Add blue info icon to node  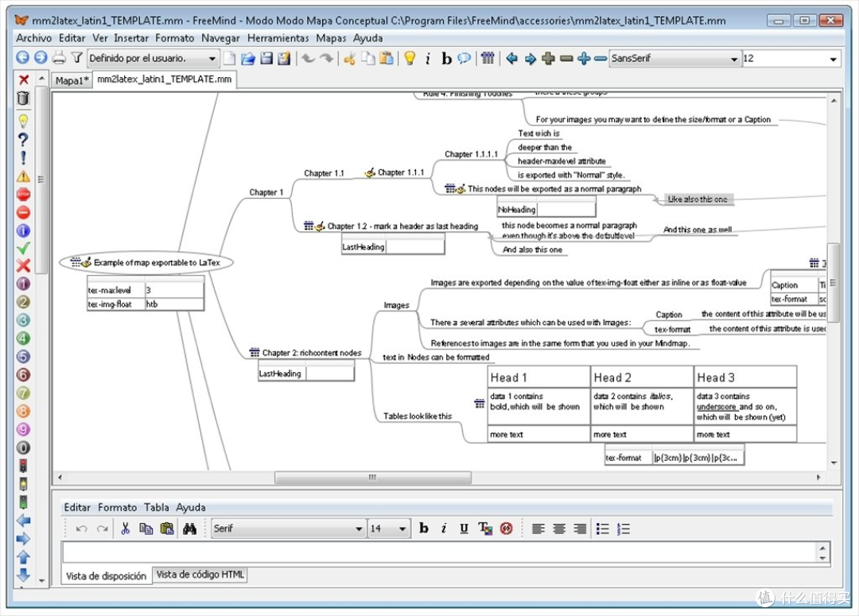[23, 231]
